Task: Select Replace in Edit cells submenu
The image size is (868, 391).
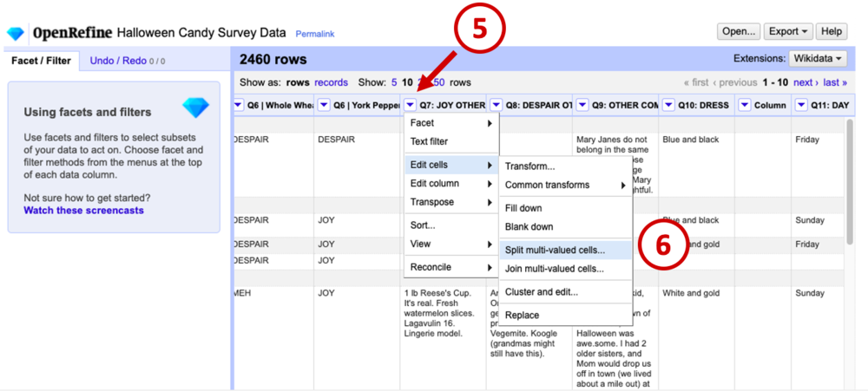Action: click(x=565, y=316)
